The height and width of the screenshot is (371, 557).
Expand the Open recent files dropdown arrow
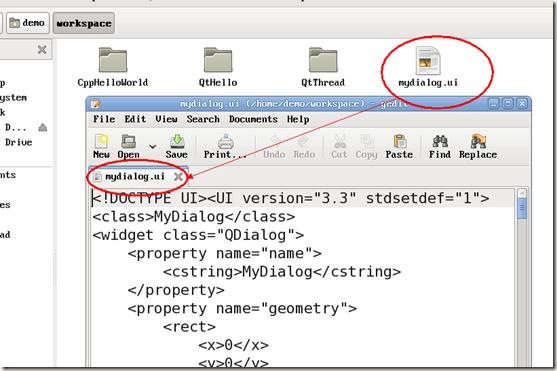coord(152,146)
